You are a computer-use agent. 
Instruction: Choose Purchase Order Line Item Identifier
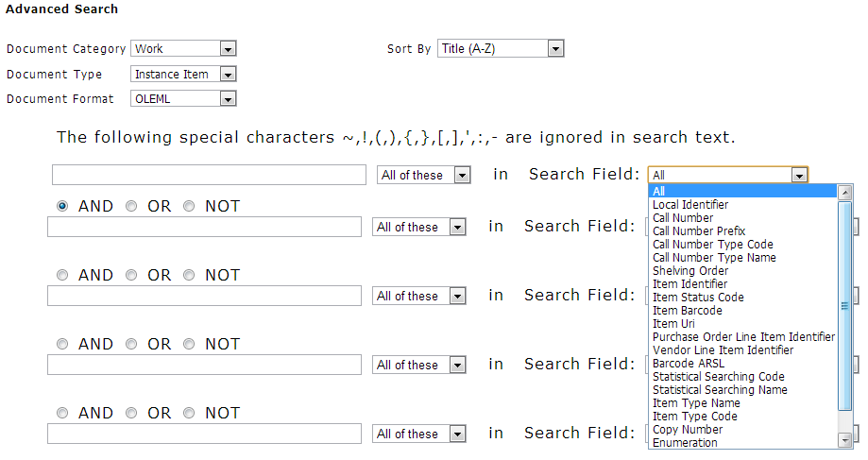743,337
